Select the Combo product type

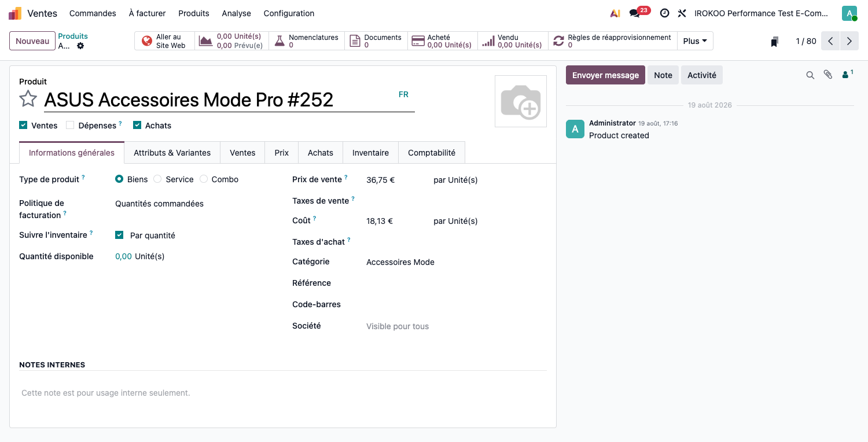point(204,179)
